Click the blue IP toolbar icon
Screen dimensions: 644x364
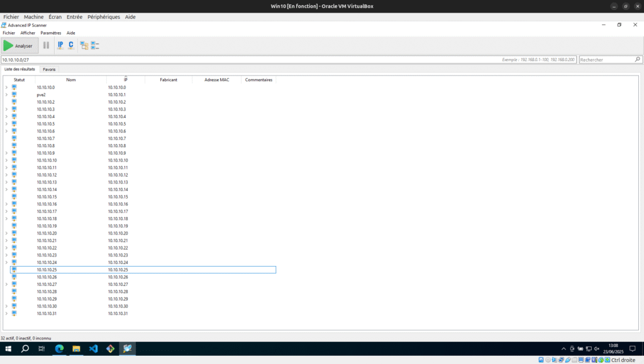[x=60, y=45]
